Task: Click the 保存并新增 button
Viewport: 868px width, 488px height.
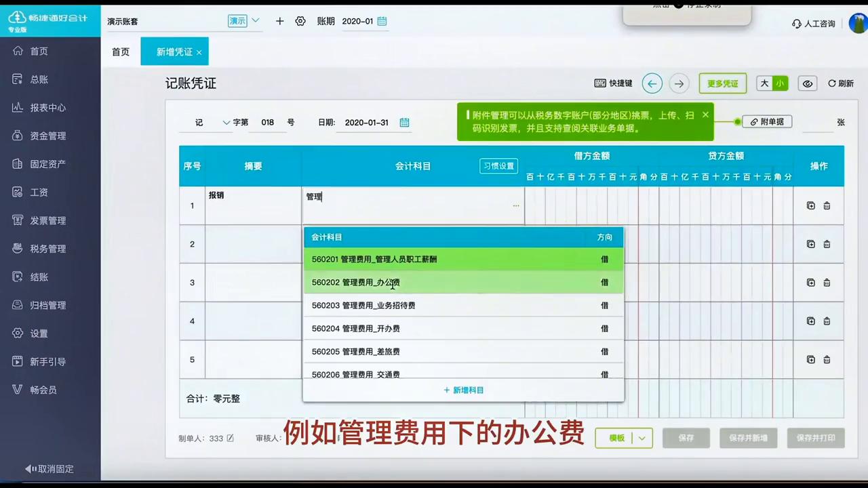Action: click(x=748, y=438)
